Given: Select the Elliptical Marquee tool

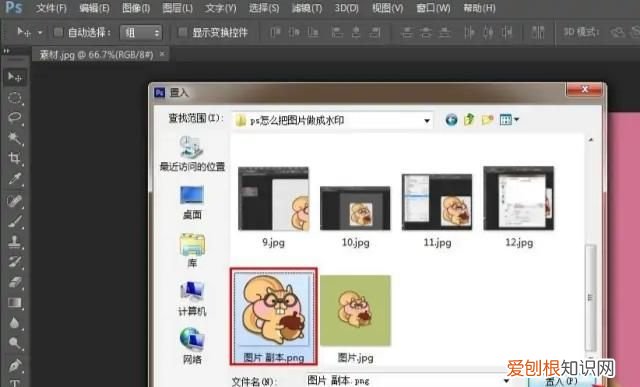Looking at the screenshot, I should tap(15, 98).
